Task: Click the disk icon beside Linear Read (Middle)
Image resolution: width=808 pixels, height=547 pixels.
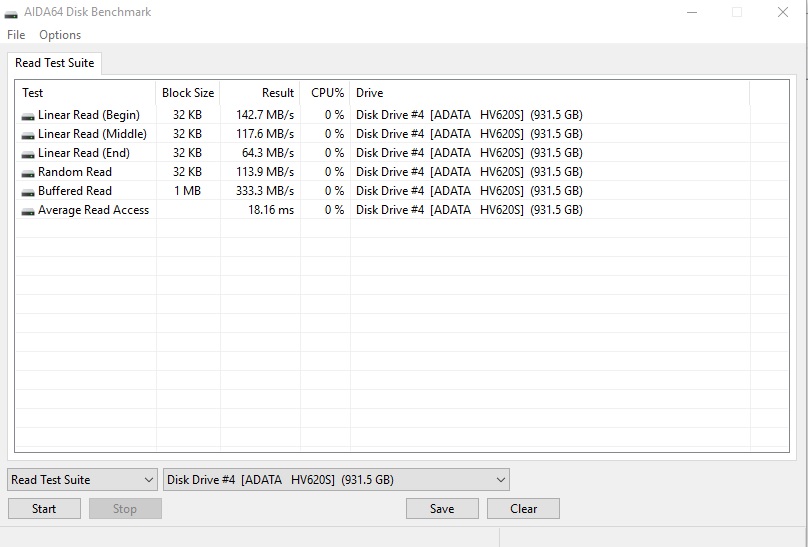Action: pos(28,135)
